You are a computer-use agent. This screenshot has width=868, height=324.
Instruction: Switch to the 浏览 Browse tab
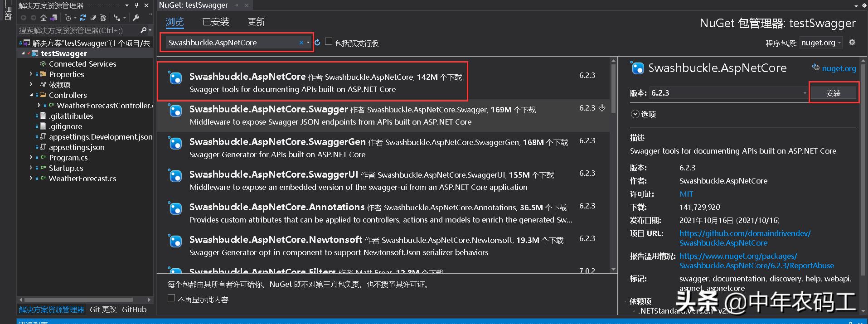[175, 22]
